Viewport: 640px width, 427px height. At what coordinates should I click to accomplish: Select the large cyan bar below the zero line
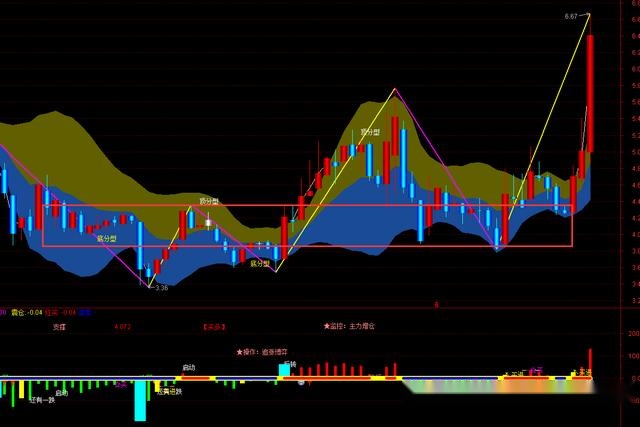coord(140,400)
